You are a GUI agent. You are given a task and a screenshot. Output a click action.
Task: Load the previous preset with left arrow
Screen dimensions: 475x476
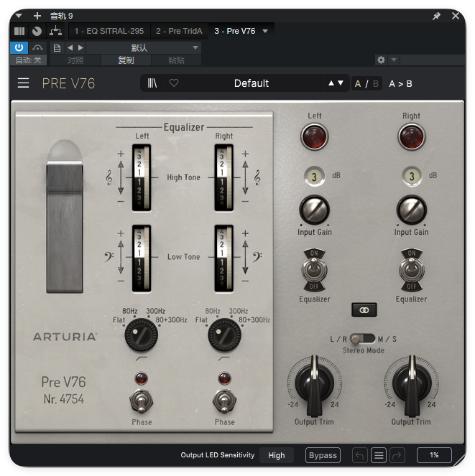pyautogui.click(x=70, y=47)
